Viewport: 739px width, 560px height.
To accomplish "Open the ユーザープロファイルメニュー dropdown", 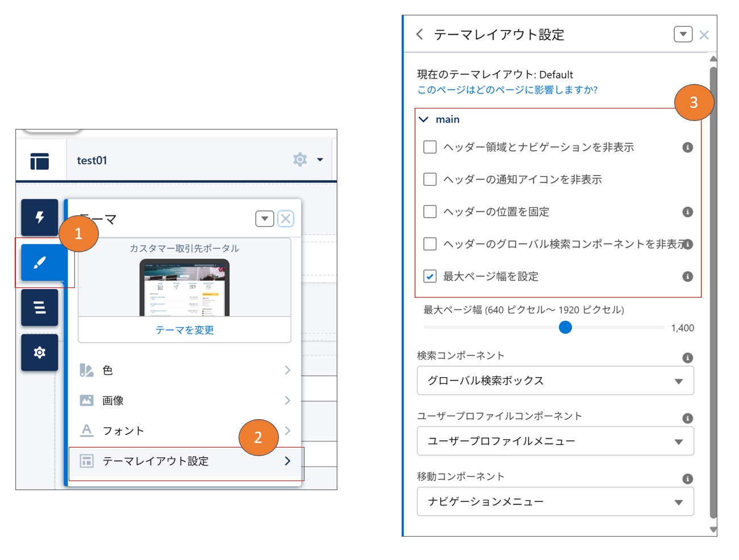I will pyautogui.click(x=555, y=441).
